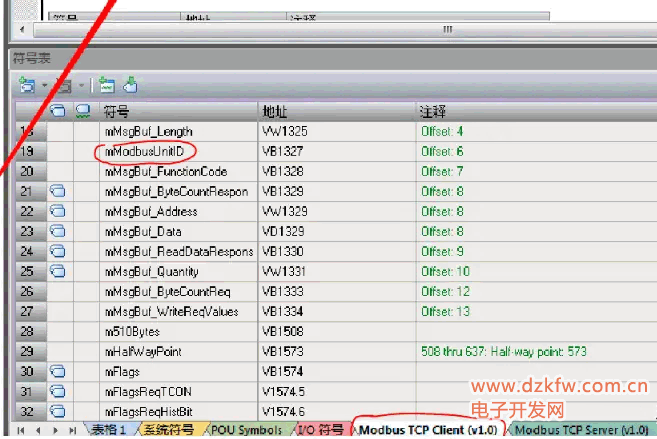657x439 pixels.
Task: Click the 地址 column header
Action: pos(336,110)
